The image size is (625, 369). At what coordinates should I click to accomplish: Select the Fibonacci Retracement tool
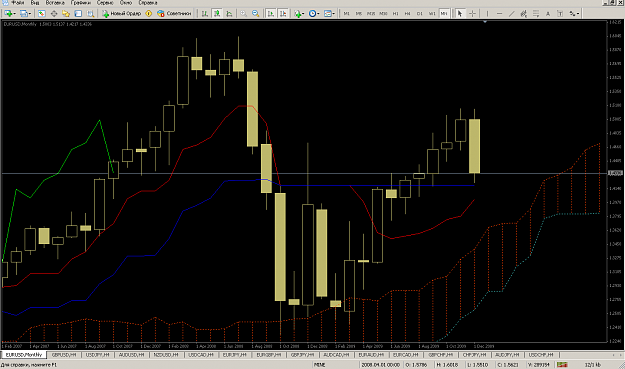pyautogui.click(x=536, y=14)
